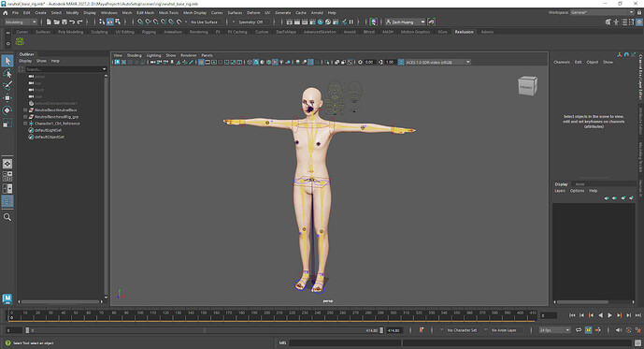
Task: Select defaultLightSet in Outliner
Action: click(x=48, y=130)
